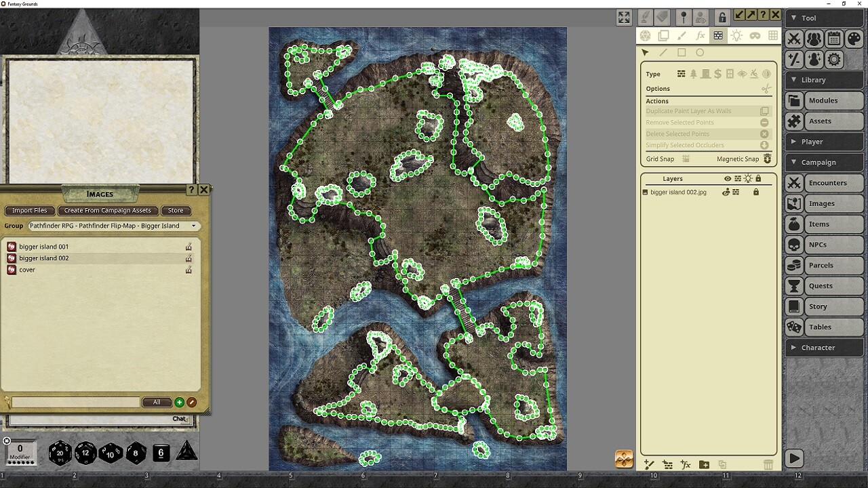The height and width of the screenshot is (488, 868).
Task: Open the lighting panel from the image toolbar
Action: pyautogui.click(x=736, y=36)
